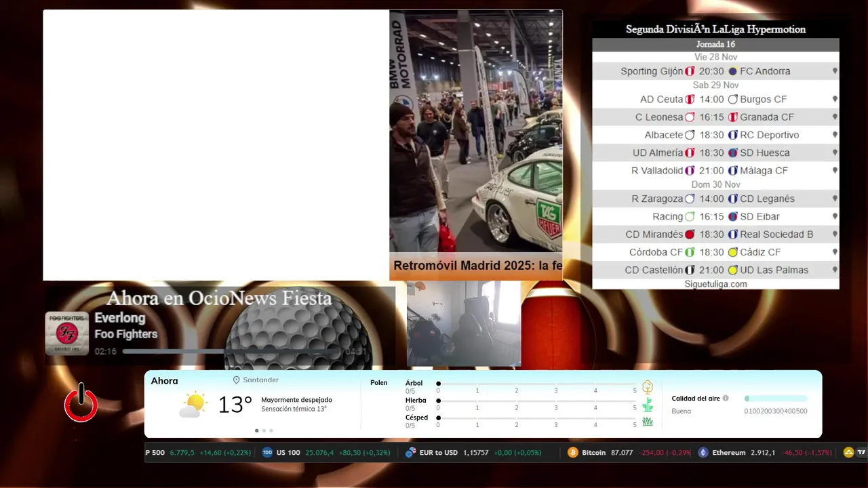Select the RC Deportivo team name

point(770,135)
